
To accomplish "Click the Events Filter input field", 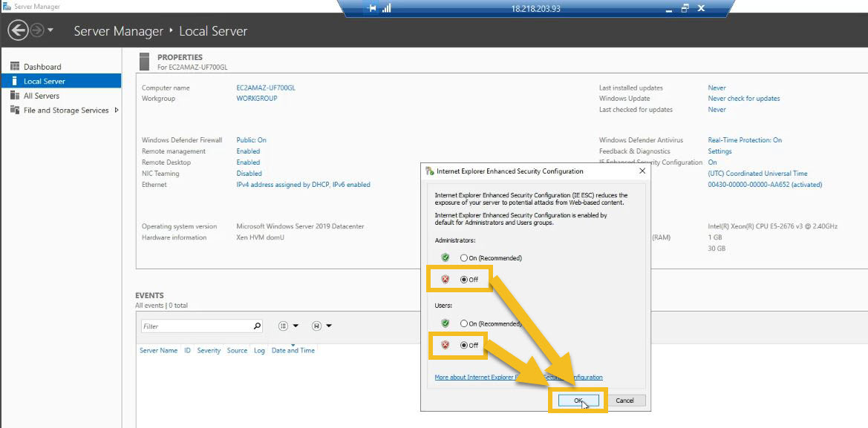I will [x=197, y=326].
